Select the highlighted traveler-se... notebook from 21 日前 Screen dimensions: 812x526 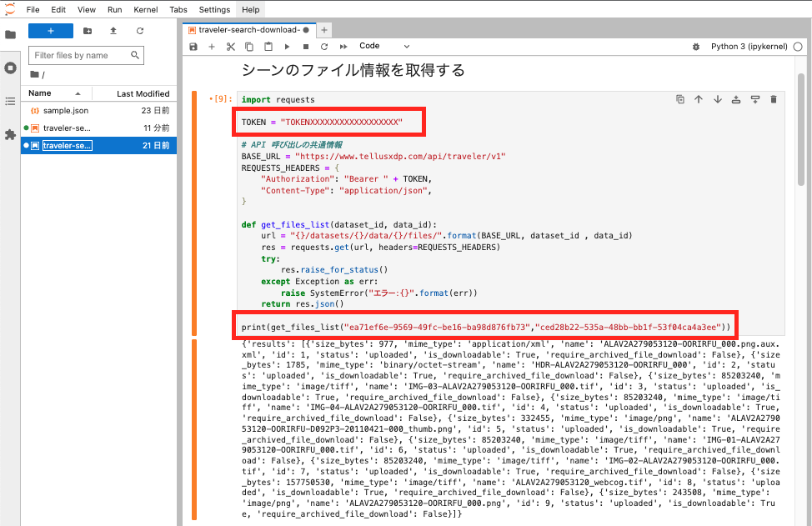99,146
